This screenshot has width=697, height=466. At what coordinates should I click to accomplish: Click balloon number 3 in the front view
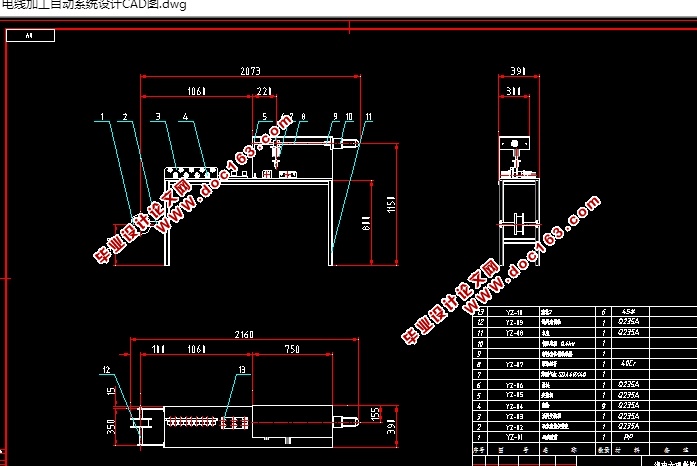(x=158, y=116)
